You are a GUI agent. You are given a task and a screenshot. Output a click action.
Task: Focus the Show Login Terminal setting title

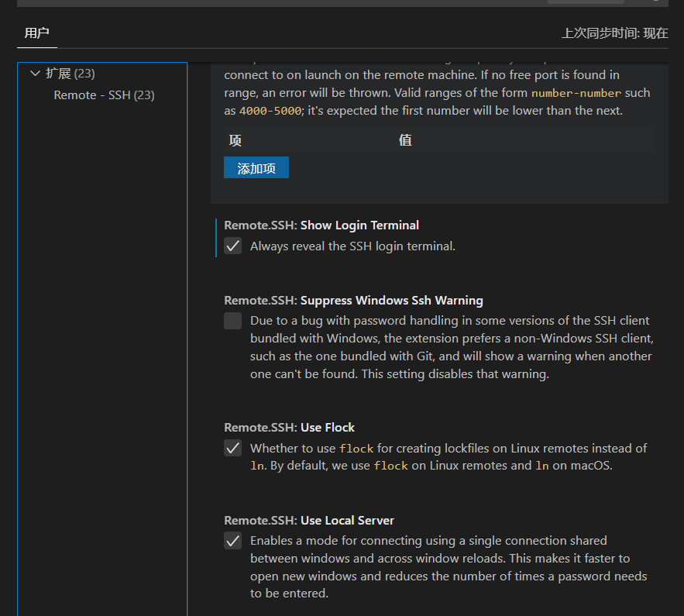pyautogui.click(x=321, y=225)
